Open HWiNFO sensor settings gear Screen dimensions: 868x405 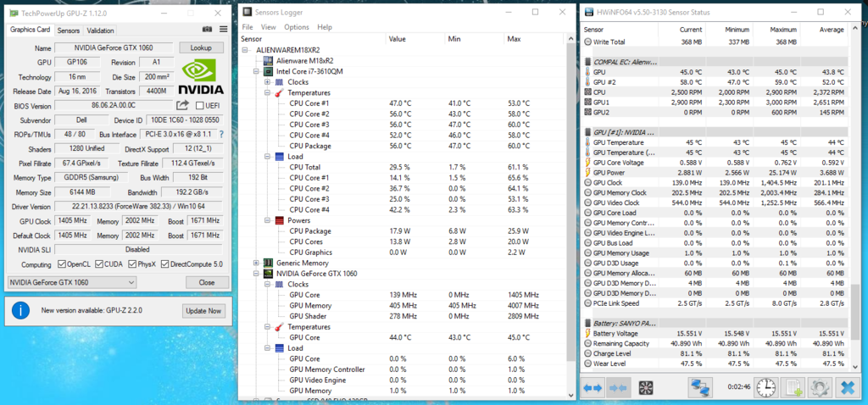point(821,388)
